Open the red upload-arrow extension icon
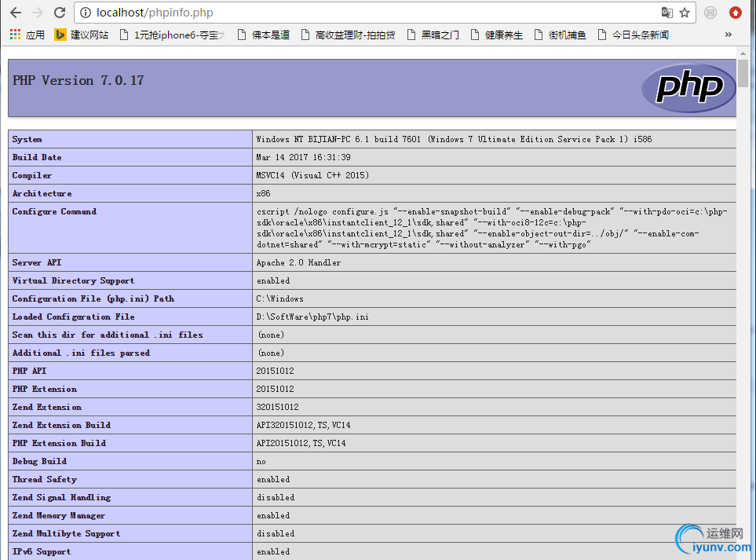The image size is (756, 560). (736, 13)
